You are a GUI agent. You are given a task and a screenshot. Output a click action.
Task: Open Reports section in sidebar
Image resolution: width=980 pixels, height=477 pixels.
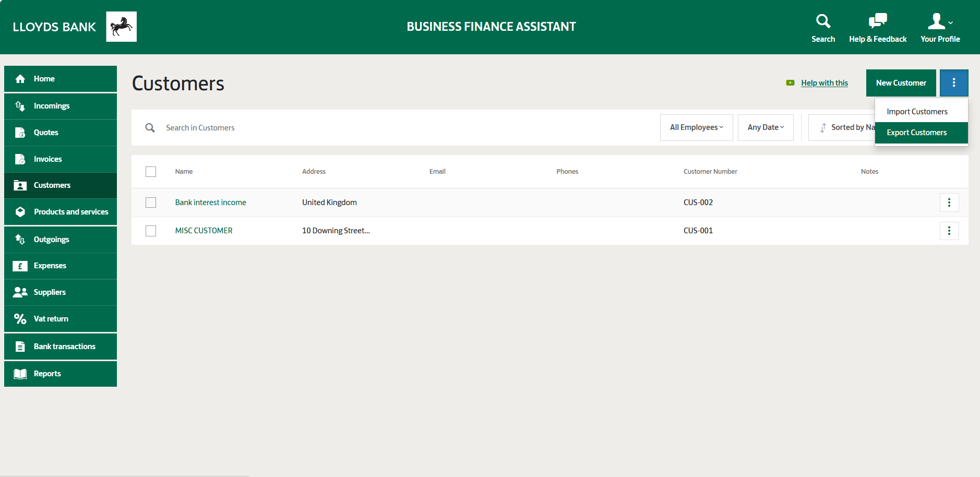point(61,374)
